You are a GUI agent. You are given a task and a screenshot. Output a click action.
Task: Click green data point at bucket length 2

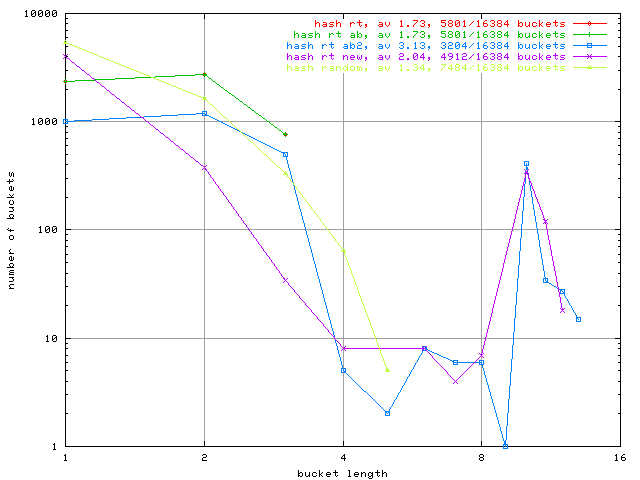click(204, 74)
